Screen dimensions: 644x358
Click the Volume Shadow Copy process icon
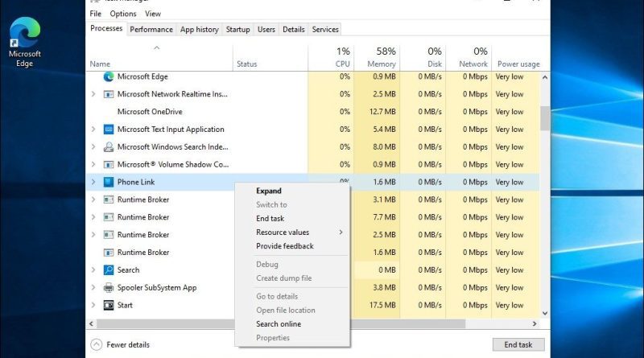tap(109, 165)
